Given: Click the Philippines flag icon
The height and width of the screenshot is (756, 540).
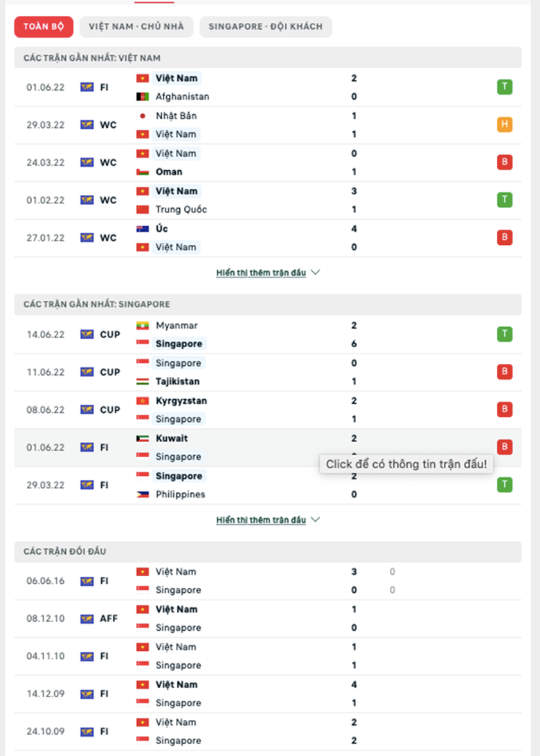Looking at the screenshot, I should [x=143, y=495].
